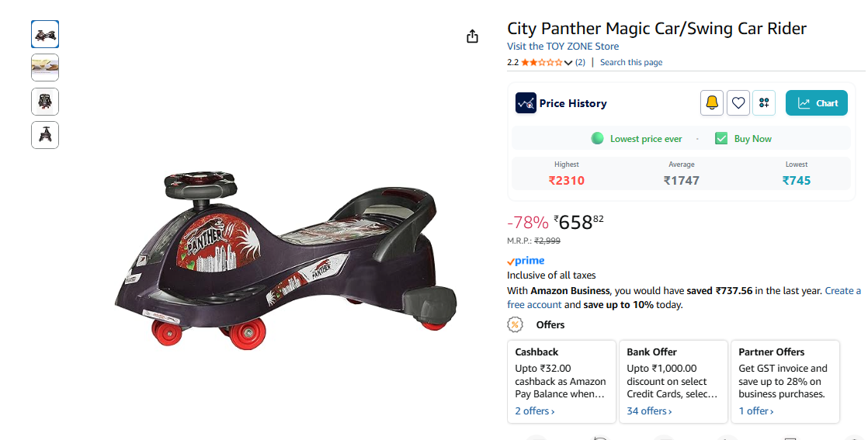Select the fourth product thumbnail
868x440 pixels.
(45, 135)
